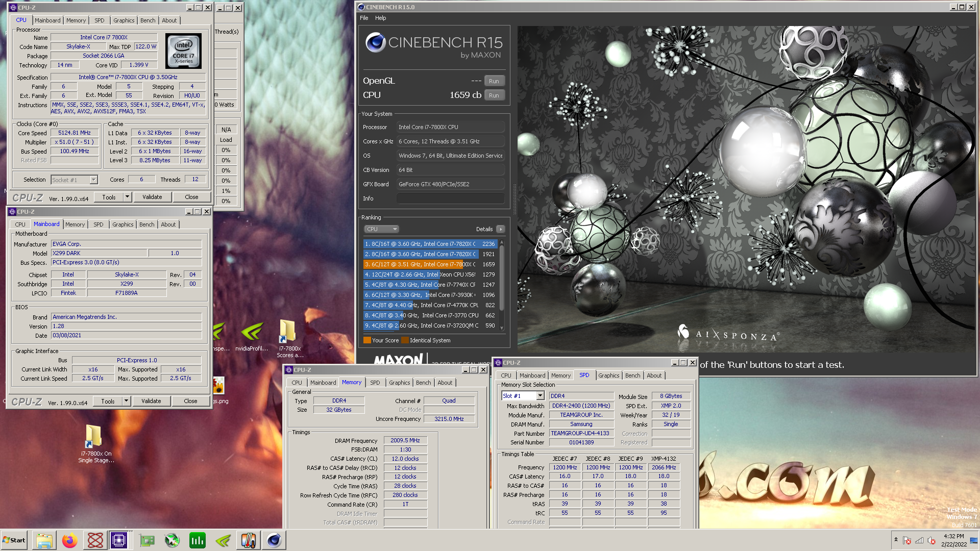
Task: Open the green bar-chart taskbar app
Action: click(198, 540)
